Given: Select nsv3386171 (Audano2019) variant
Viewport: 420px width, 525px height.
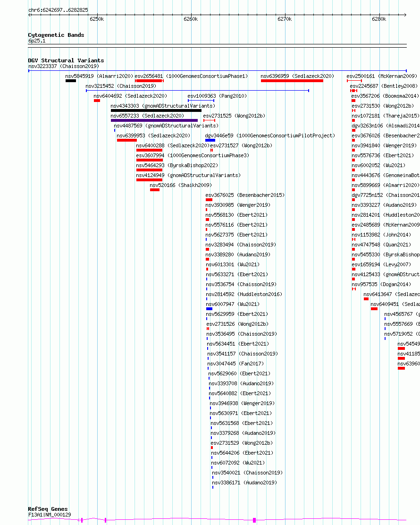Looking at the screenshot, I should point(244,483).
